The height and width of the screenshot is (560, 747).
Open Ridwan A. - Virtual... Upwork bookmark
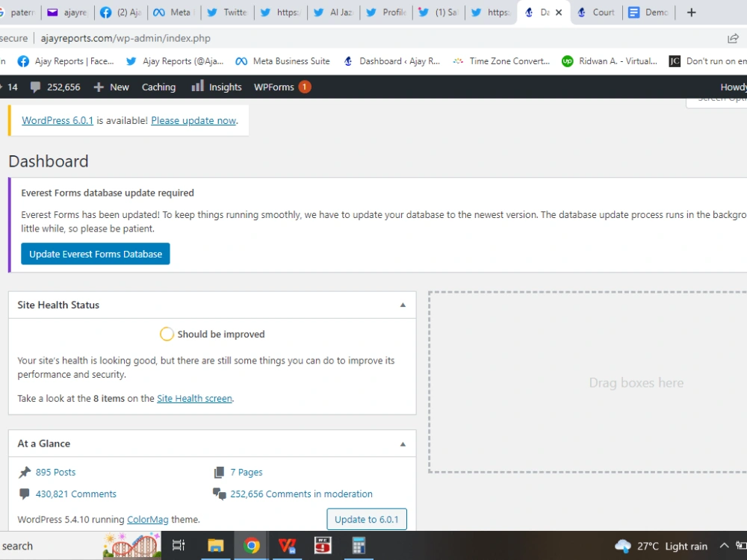click(610, 61)
